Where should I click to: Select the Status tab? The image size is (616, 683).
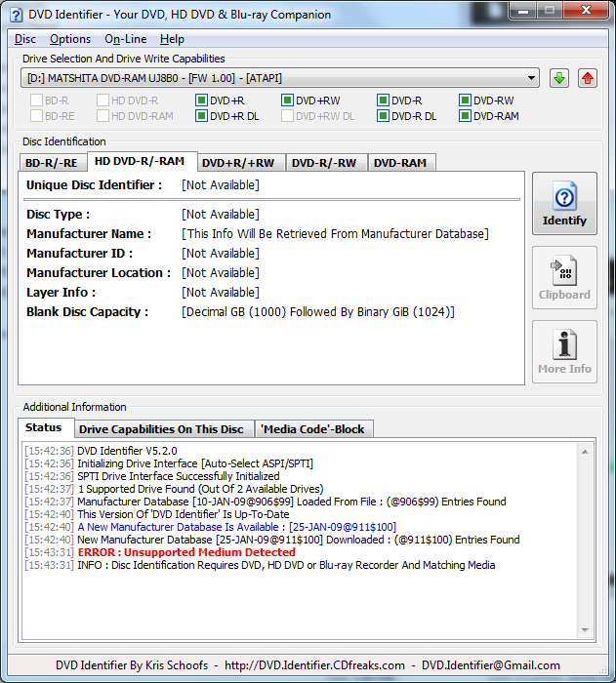[44, 427]
